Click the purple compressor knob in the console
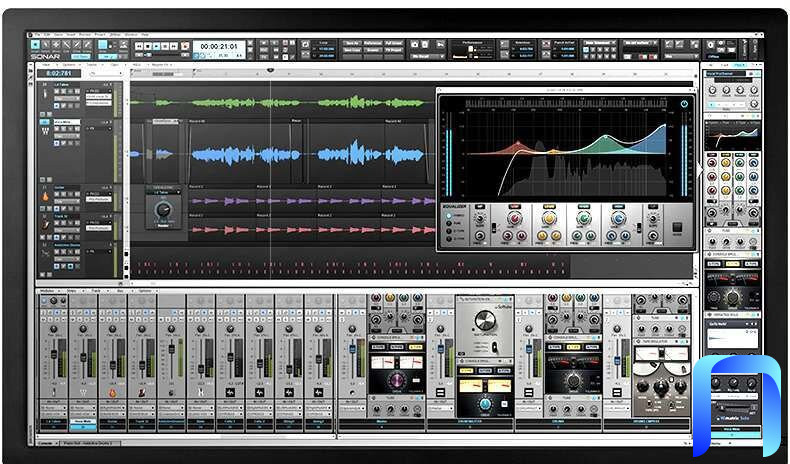 pyautogui.click(x=396, y=379)
